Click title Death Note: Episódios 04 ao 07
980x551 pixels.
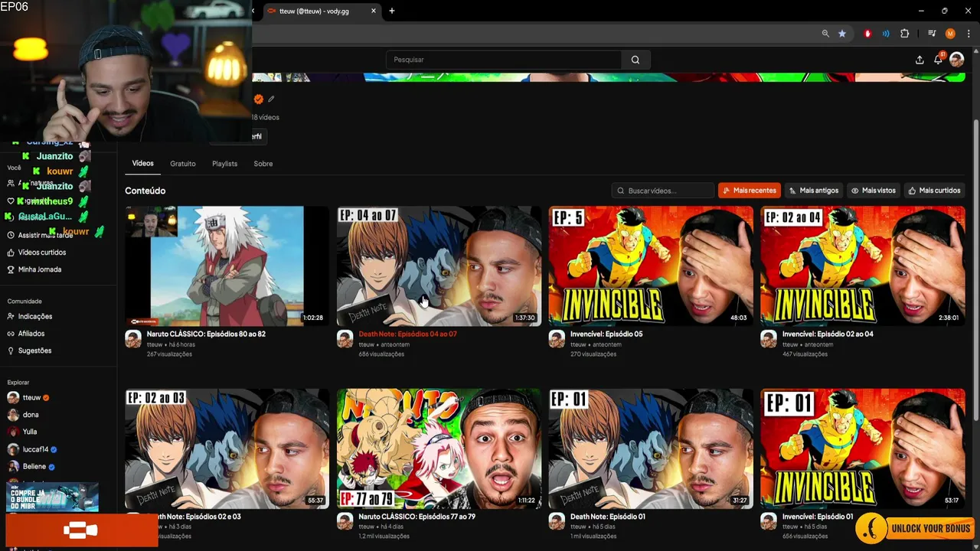[x=407, y=334]
